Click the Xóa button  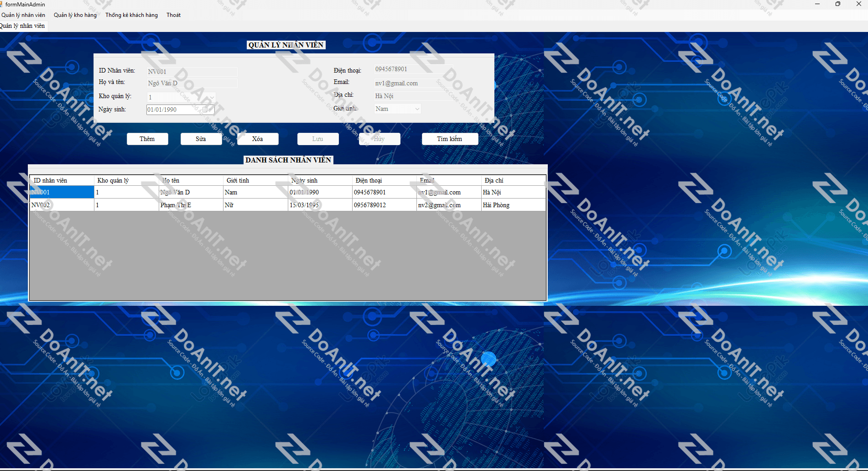pos(258,139)
